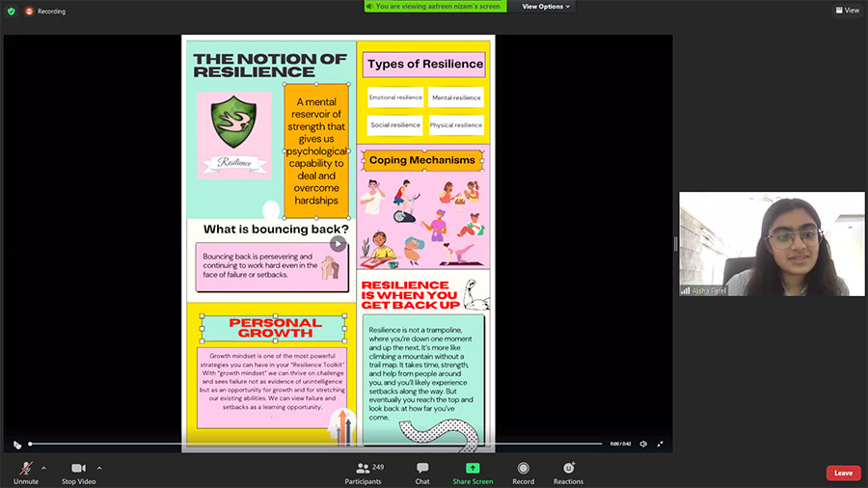This screenshot has height=488, width=868.
Task: Click Resilience is when you get back up
Action: [410, 295]
